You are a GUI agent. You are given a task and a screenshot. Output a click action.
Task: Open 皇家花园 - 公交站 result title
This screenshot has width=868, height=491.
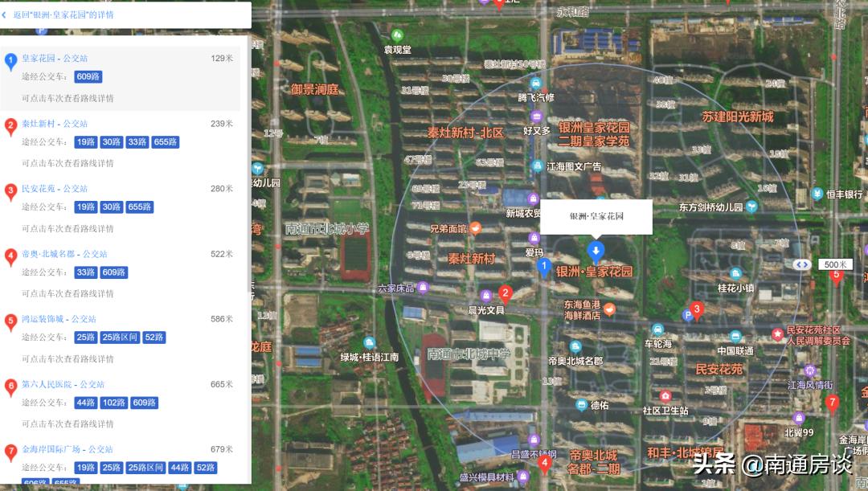pos(55,58)
